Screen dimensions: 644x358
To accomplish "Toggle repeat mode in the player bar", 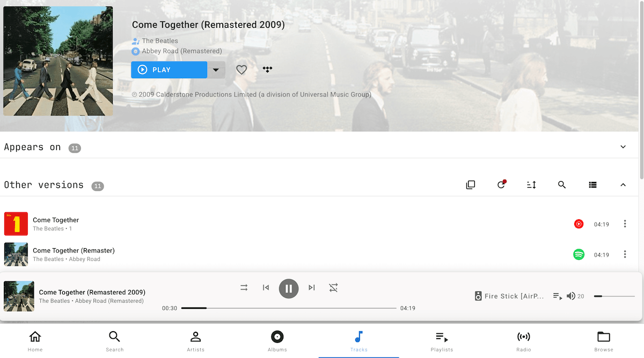I will [333, 288].
